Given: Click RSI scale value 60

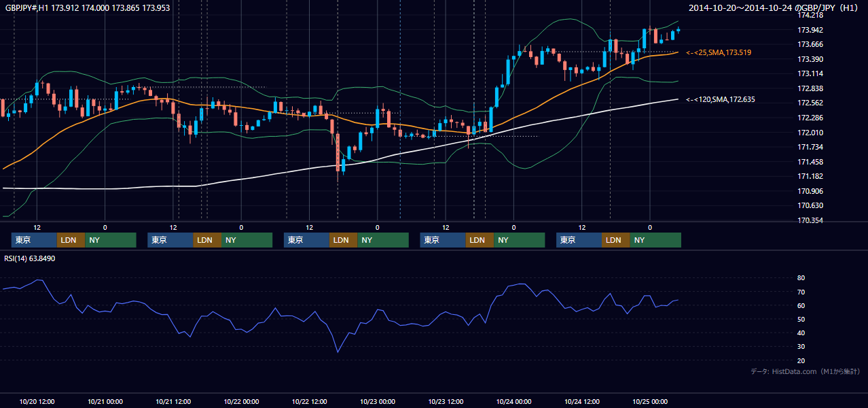Looking at the screenshot, I should (801, 305).
